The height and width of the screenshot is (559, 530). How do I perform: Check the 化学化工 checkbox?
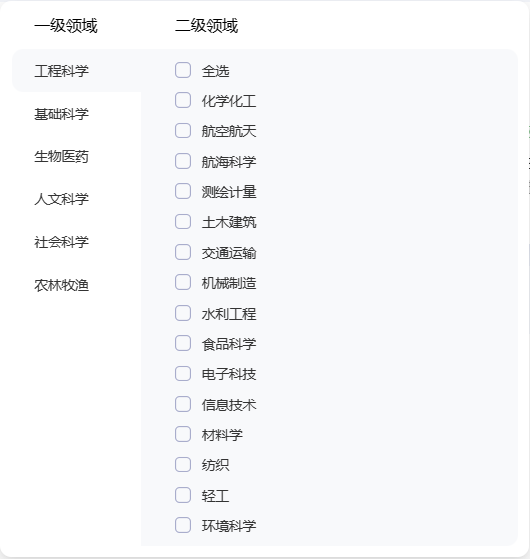(x=183, y=100)
